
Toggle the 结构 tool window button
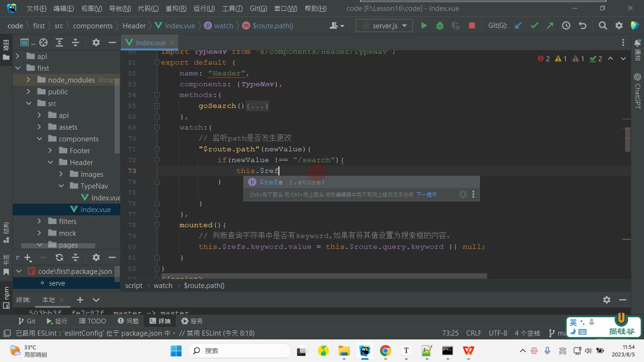(6, 232)
